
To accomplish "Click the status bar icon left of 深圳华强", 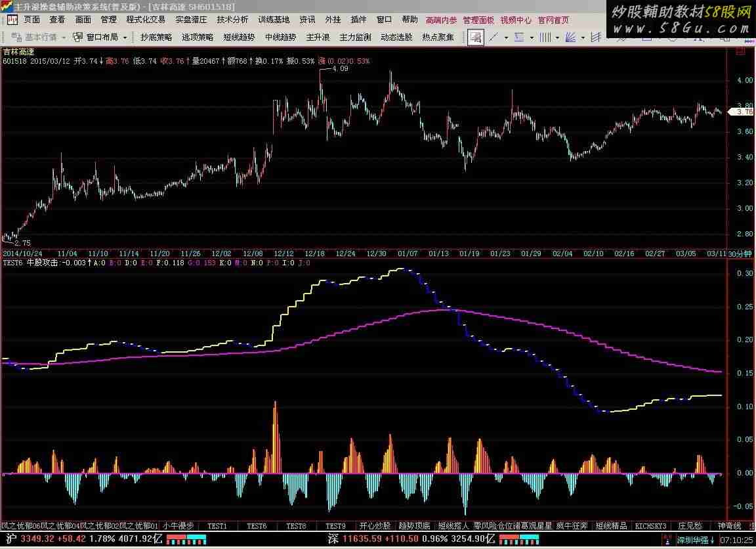I will (x=667, y=540).
